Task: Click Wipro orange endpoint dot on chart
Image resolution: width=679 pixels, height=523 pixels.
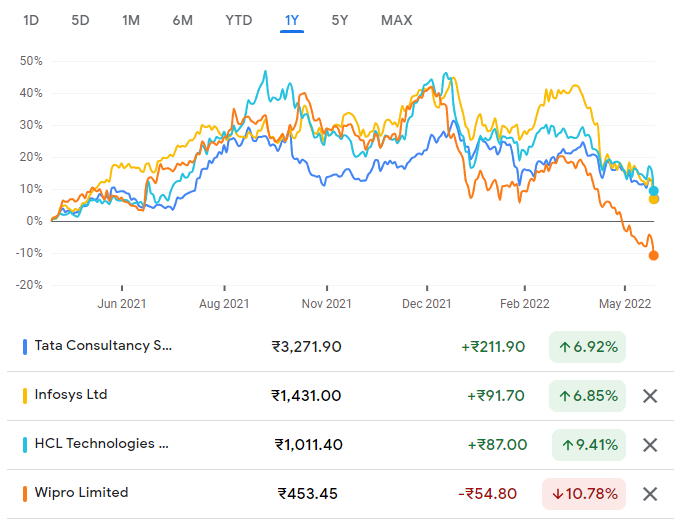Action: point(653,255)
